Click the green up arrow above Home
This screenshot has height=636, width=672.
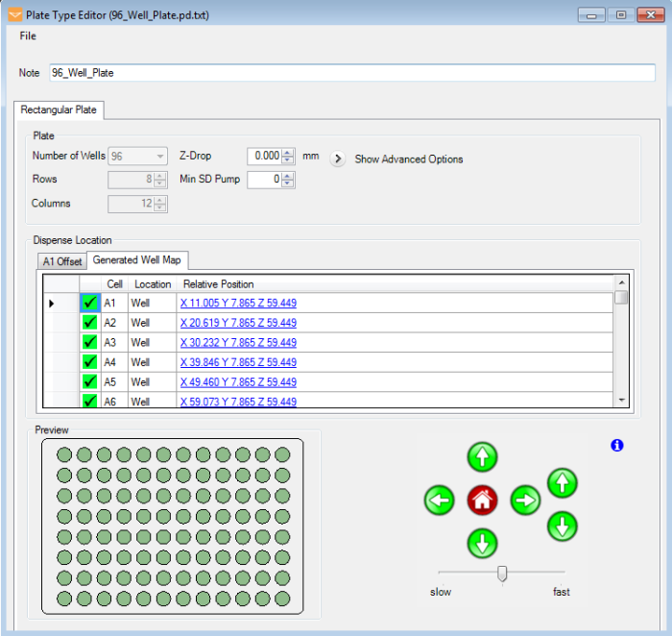[x=482, y=457]
